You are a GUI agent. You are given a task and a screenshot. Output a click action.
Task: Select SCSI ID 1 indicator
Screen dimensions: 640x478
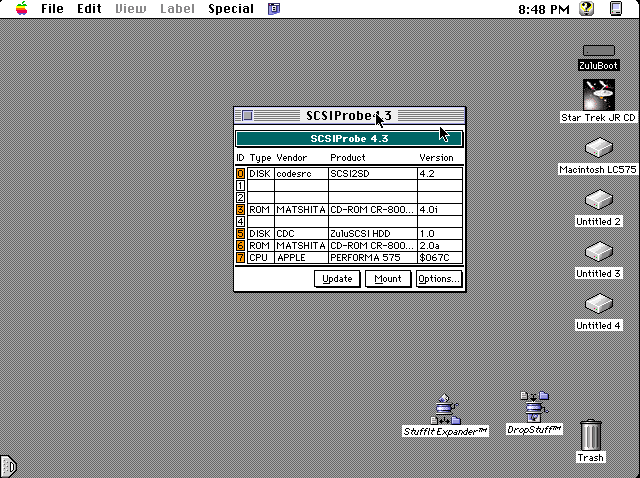[240, 185]
